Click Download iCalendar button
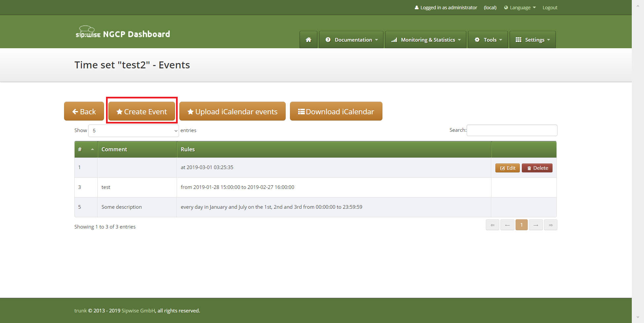Viewport: 644px width, 323px height. (x=336, y=112)
